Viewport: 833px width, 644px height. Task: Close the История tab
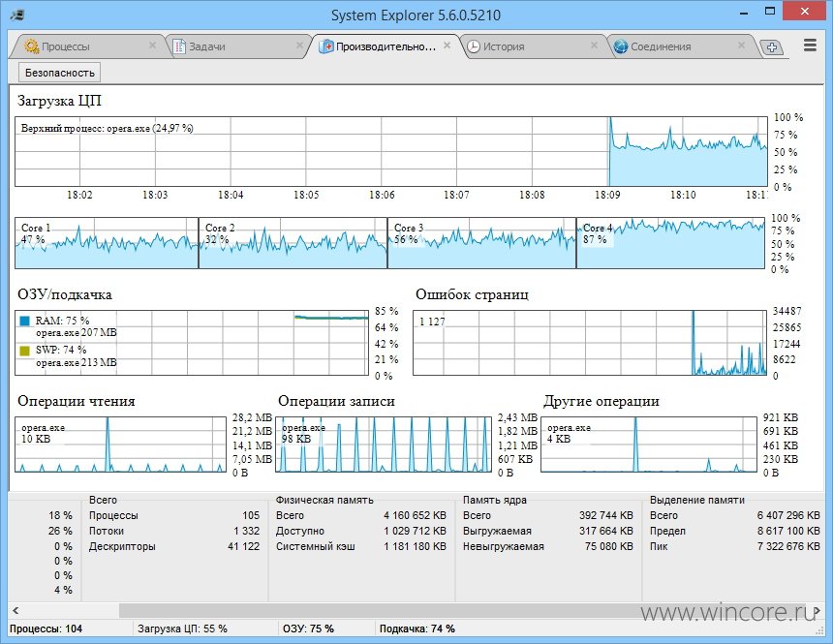595,46
